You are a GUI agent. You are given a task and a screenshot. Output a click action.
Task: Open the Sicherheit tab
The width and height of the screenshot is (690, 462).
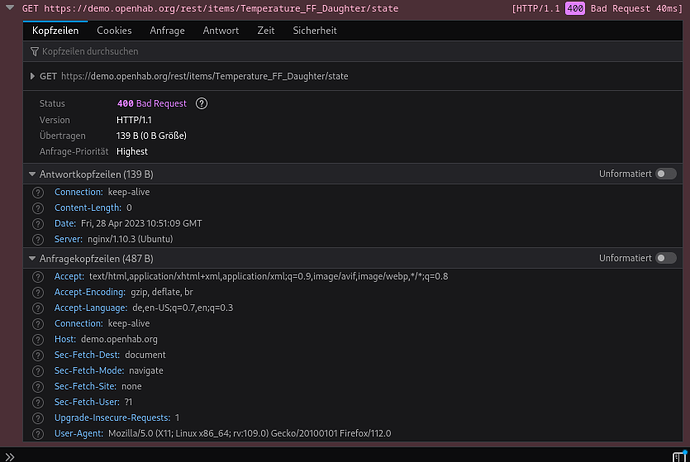(x=314, y=31)
